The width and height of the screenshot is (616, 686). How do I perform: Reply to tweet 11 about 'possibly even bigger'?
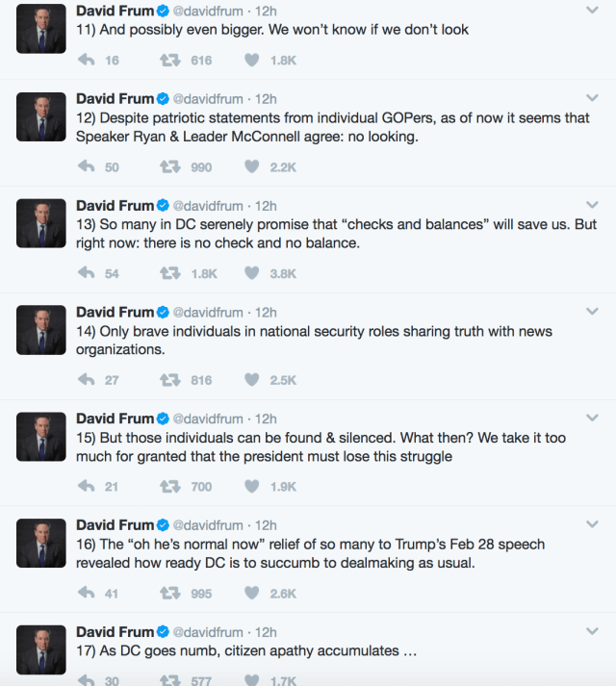click(87, 60)
